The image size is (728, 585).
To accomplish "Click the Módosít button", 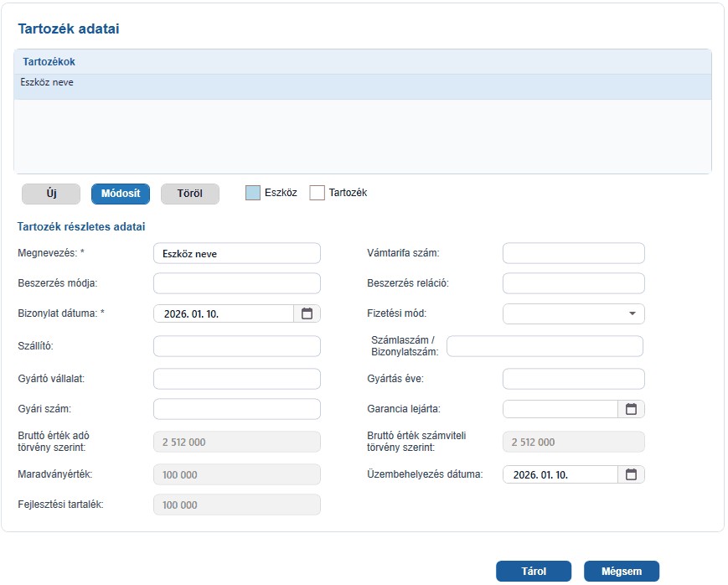I will [121, 194].
